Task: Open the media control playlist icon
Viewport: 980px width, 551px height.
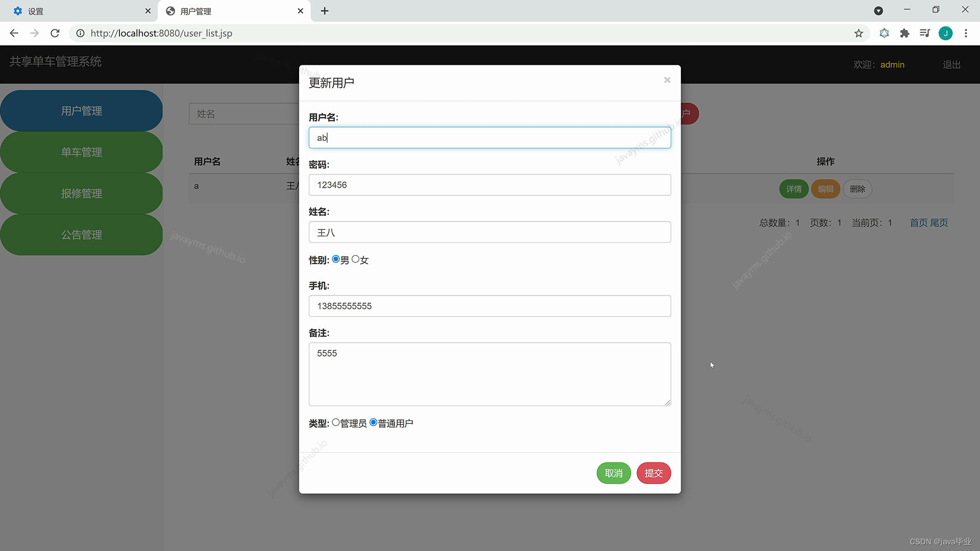Action: [924, 33]
